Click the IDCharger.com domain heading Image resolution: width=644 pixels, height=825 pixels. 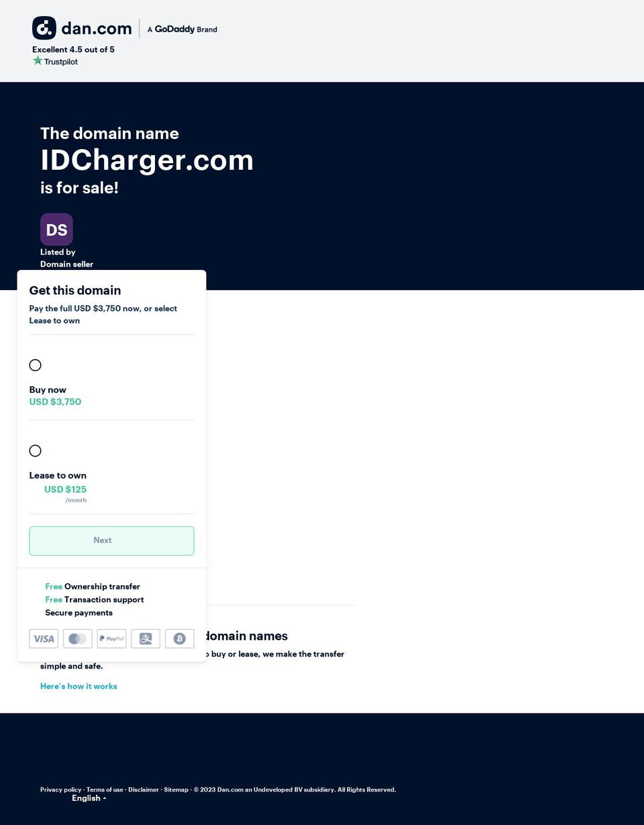click(147, 160)
